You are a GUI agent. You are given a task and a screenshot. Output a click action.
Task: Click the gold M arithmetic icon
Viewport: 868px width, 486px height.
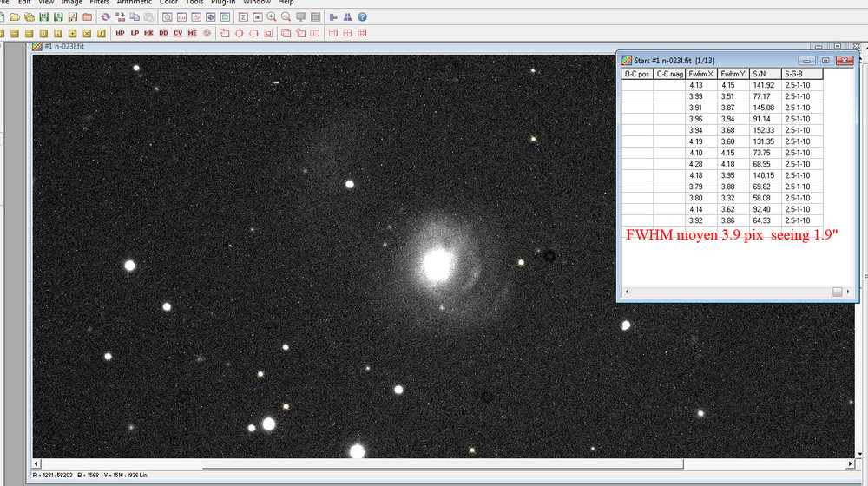click(x=57, y=33)
